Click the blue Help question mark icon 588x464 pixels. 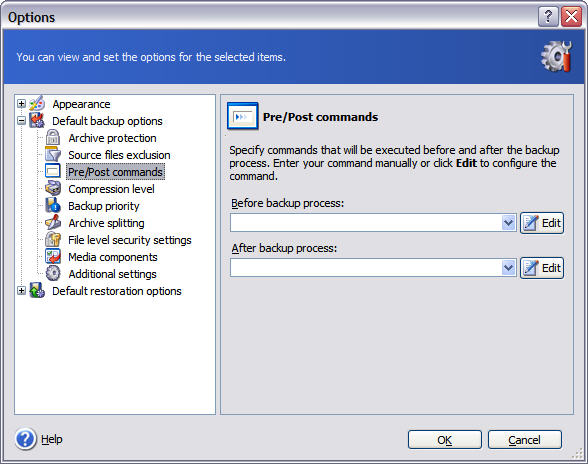pos(26,439)
